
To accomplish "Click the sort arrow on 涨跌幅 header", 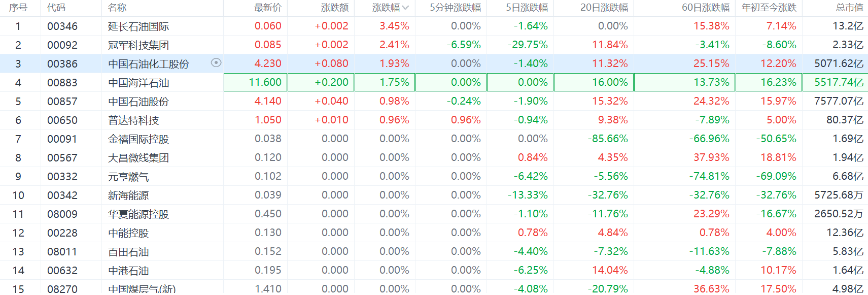I will coord(405,8).
